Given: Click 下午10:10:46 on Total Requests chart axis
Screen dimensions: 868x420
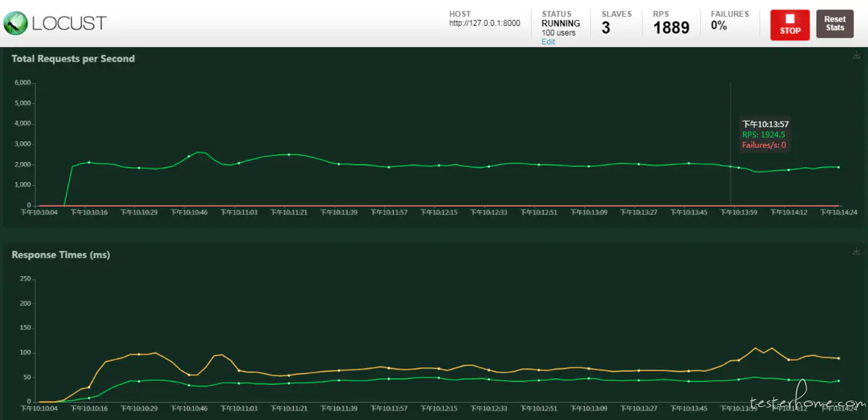Looking at the screenshot, I should (x=189, y=213).
